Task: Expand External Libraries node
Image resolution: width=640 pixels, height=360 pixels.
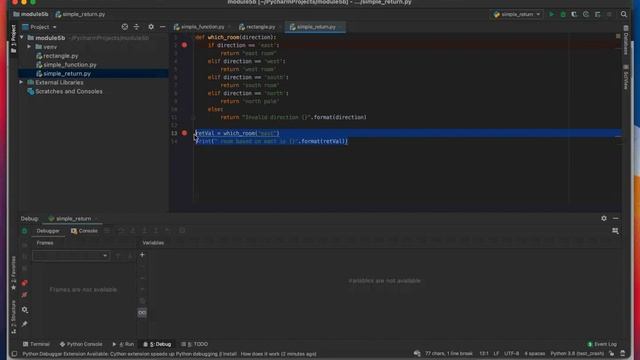Action: pyautogui.click(x=22, y=82)
